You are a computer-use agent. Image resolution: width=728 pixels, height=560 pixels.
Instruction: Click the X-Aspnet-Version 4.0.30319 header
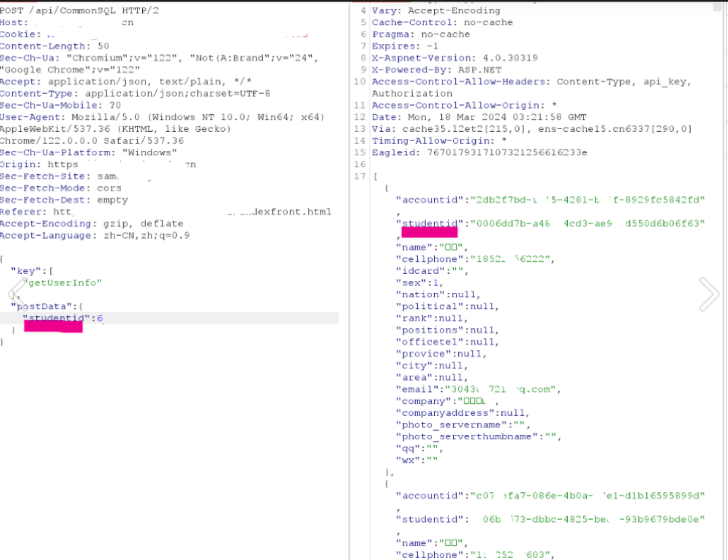(455, 58)
